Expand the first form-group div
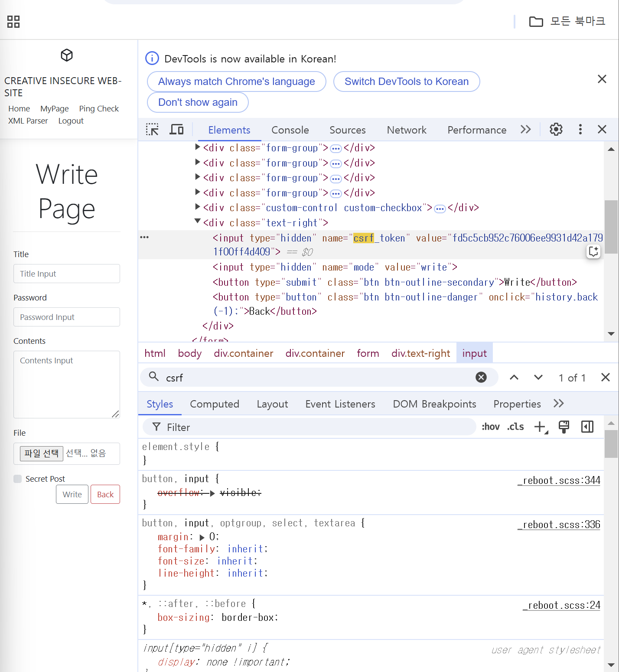The height and width of the screenshot is (672, 619). [198, 147]
